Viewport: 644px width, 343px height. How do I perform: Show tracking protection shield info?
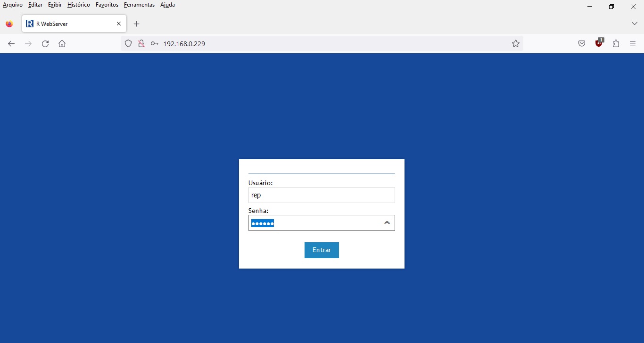(x=128, y=44)
